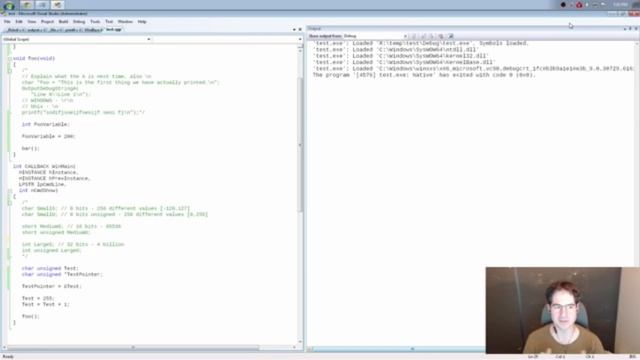The image size is (640, 360).
Task: Collapse the comment block inside foo
Action: (x=9, y=71)
